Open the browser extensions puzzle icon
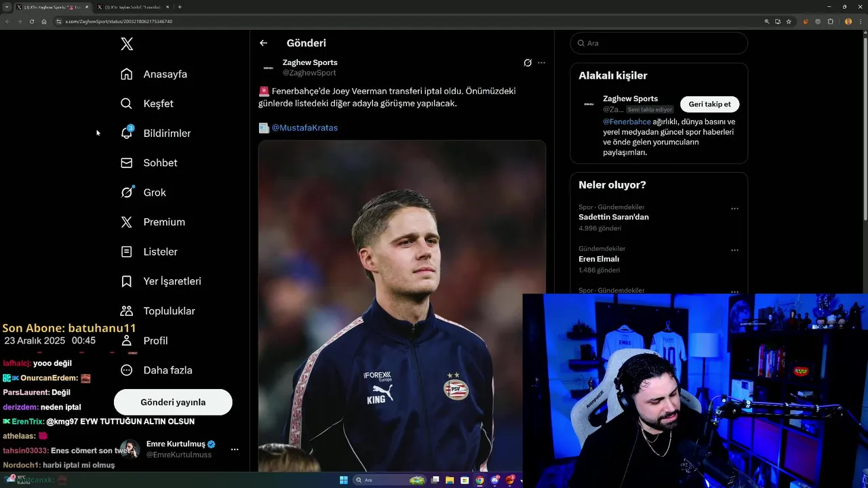 (831, 21)
